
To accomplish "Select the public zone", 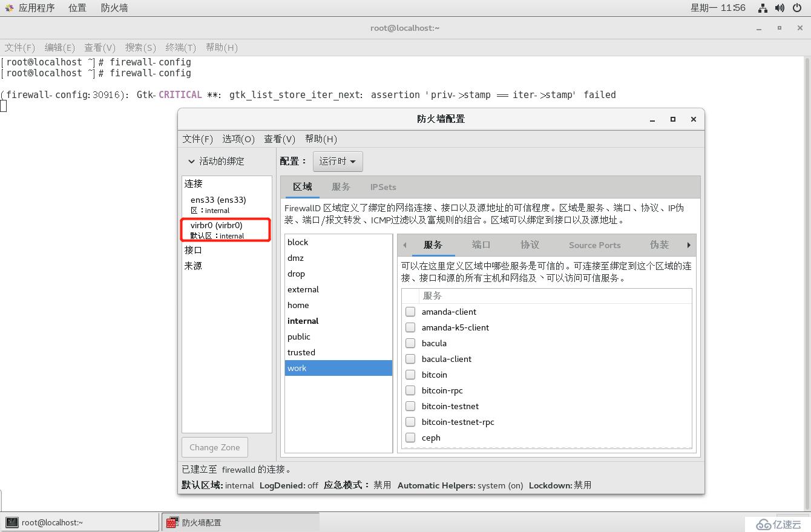I will point(338,337).
